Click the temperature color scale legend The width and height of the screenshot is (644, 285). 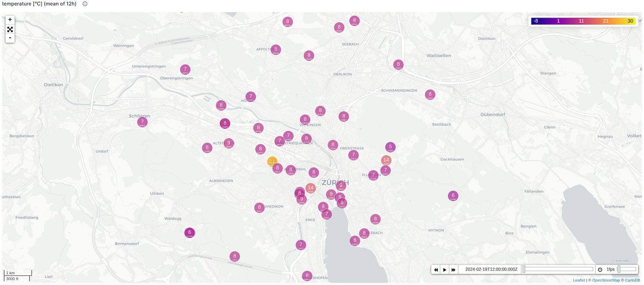583,21
